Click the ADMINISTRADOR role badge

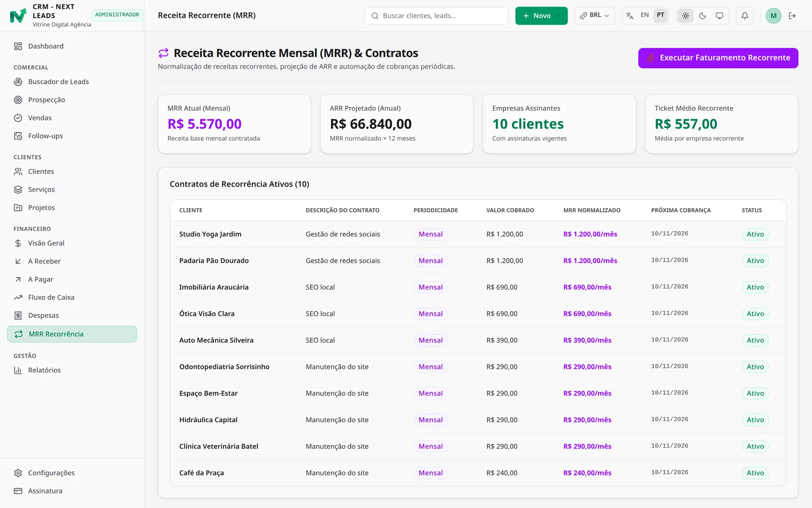point(117,15)
